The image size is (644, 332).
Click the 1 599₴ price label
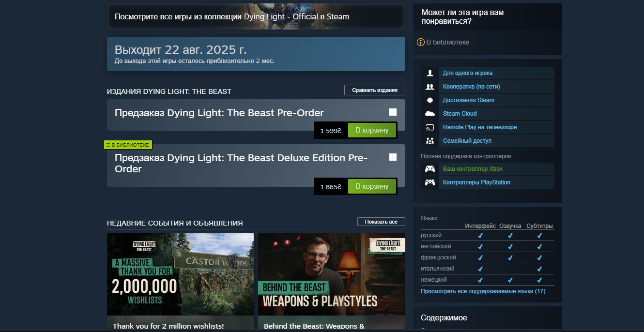[331, 131]
